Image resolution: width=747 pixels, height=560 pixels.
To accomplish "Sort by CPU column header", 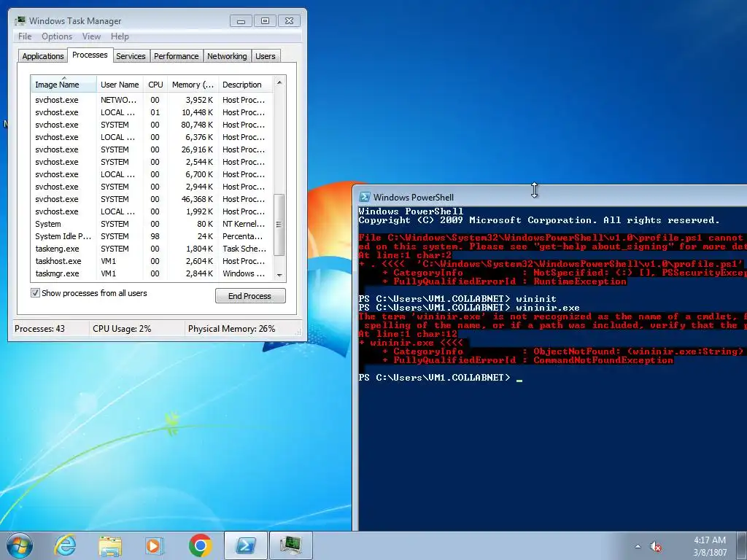I will tap(155, 85).
